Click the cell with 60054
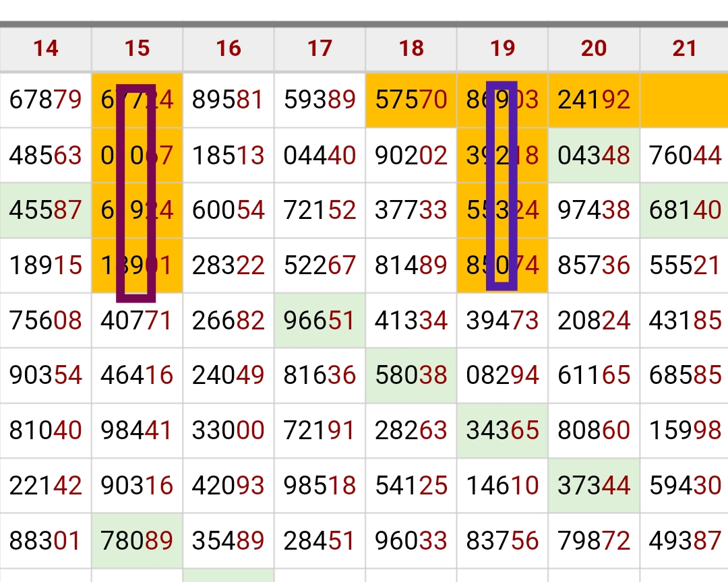This screenshot has height=582, width=728. point(229,209)
